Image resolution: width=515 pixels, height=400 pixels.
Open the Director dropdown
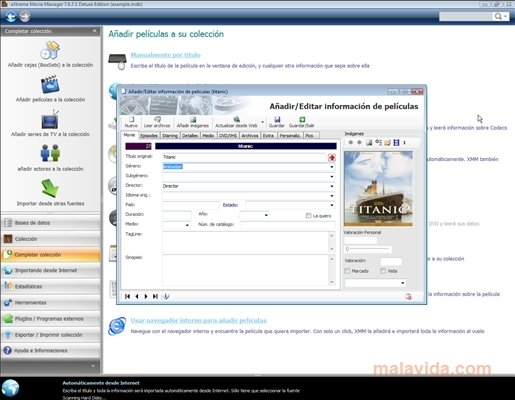click(x=332, y=186)
